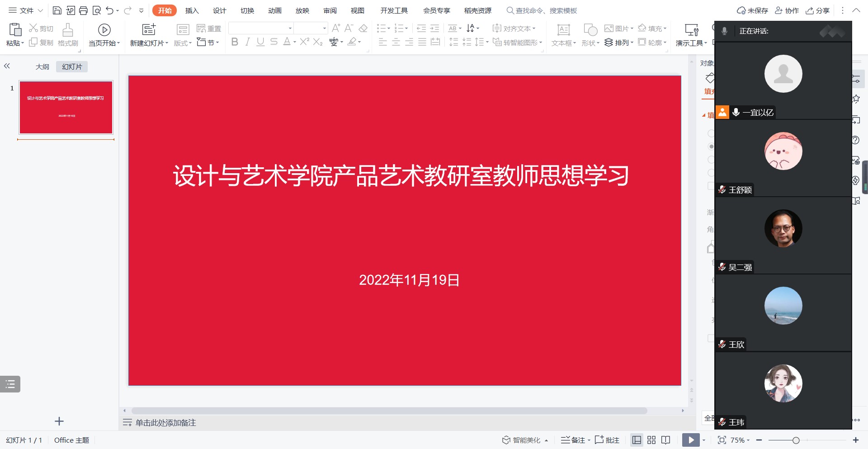Click the 批注 comment button
This screenshot has width=868, height=449.
(x=607, y=440)
